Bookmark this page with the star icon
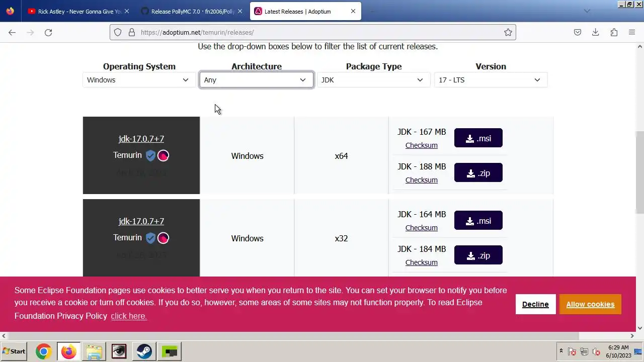This screenshot has width=644, height=362. click(x=508, y=32)
